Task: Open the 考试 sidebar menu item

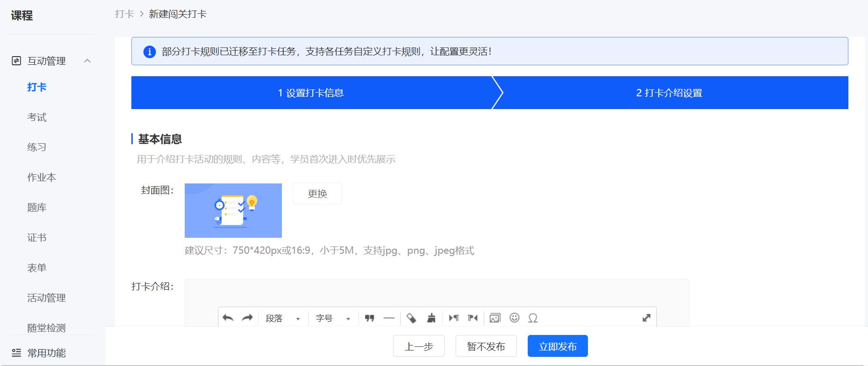Action: tap(37, 117)
